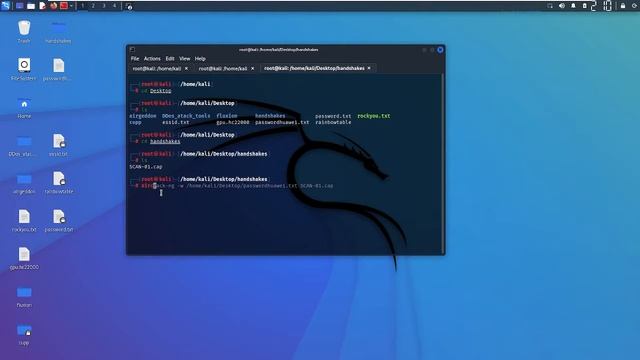640x360 pixels.
Task: Launch the text editor from the panel
Action: [x=42, y=6]
